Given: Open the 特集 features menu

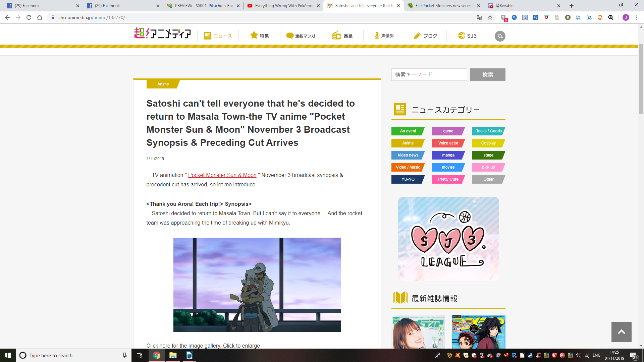Looking at the screenshot, I should click(259, 36).
